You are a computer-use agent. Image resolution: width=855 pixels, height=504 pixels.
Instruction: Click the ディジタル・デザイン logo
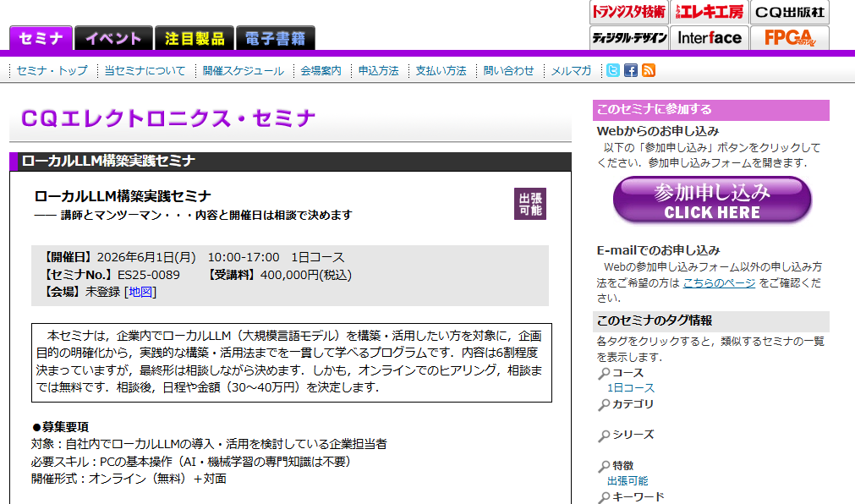(x=628, y=38)
